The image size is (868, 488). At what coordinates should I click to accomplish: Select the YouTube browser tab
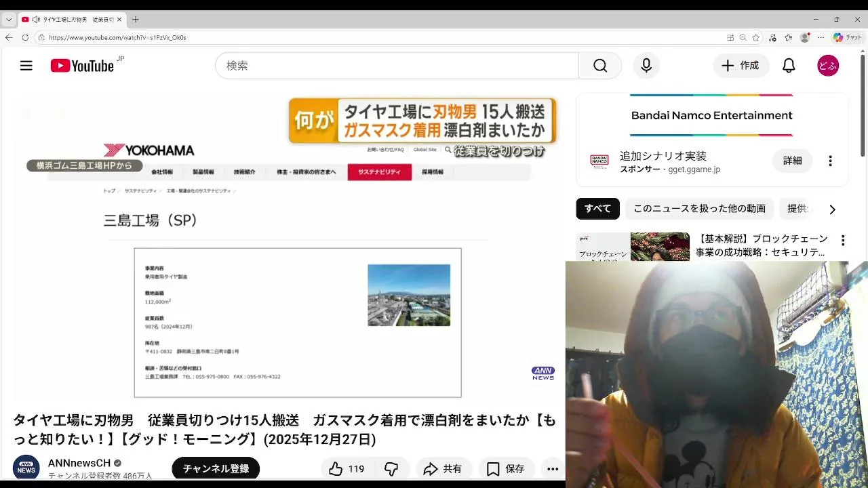[71, 20]
